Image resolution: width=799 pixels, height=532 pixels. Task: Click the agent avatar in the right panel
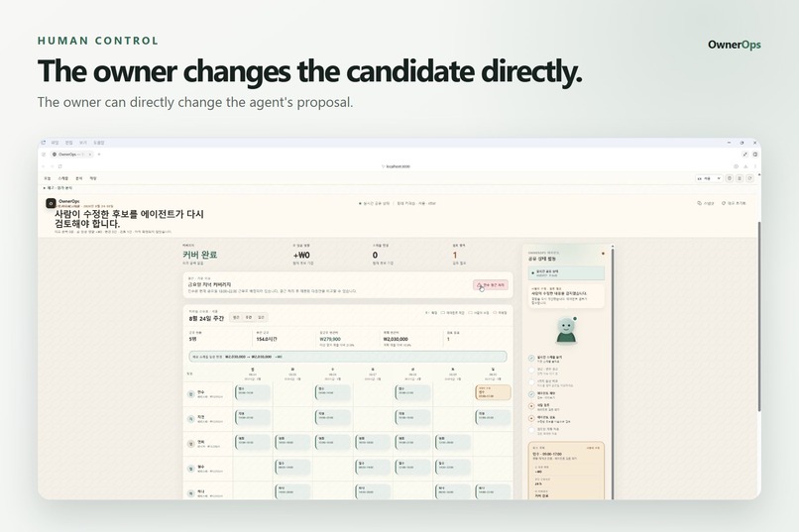(566, 331)
